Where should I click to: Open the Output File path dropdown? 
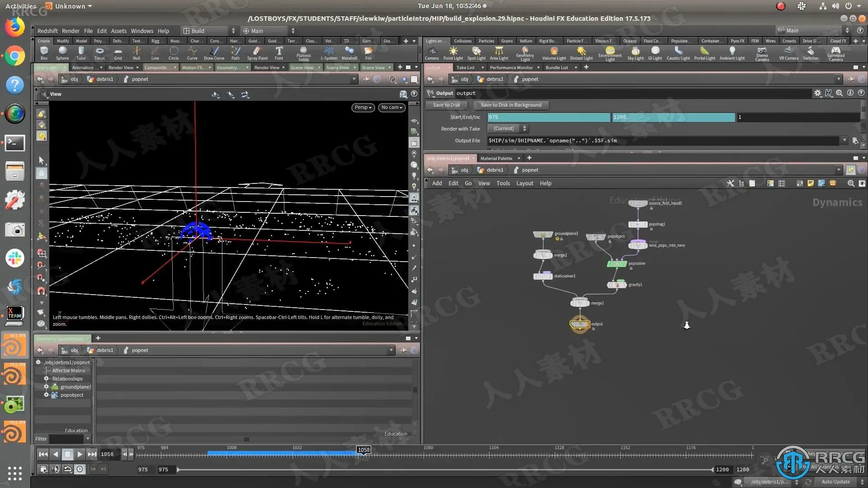coord(844,141)
